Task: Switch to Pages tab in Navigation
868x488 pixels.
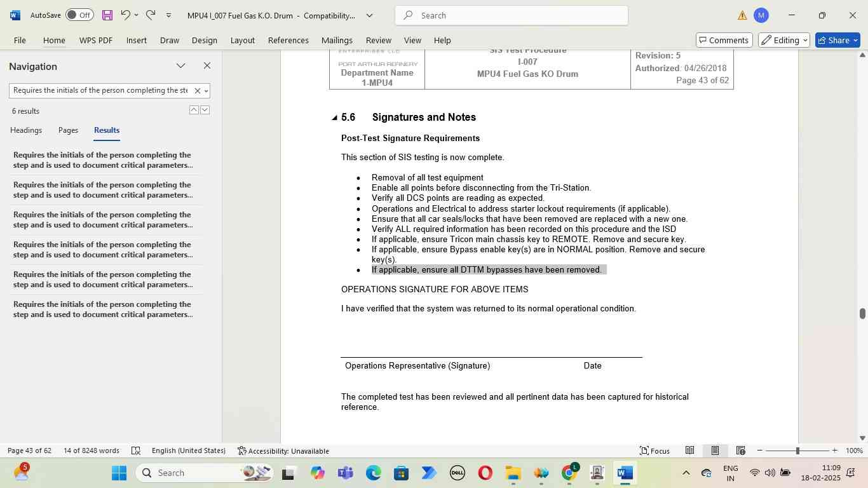Action: pos(68,130)
